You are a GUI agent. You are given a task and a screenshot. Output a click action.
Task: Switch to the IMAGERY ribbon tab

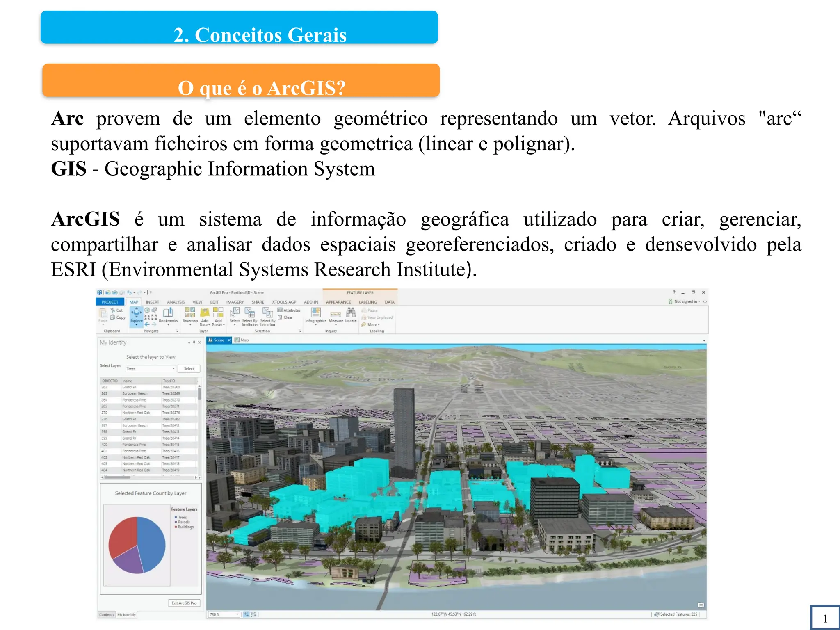click(x=235, y=302)
